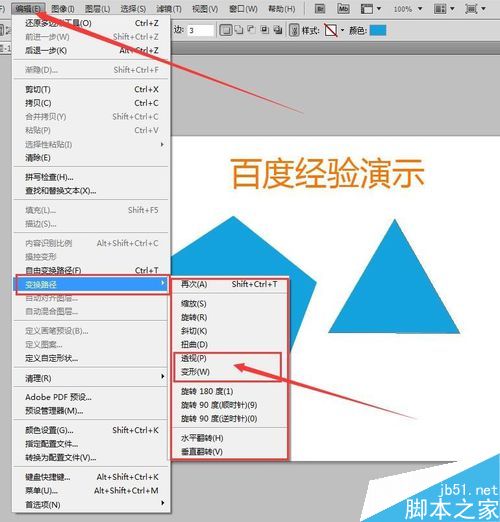Choose 水平翻转(H) flip horizontal
Image resolution: width=500 pixels, height=522 pixels.
pyautogui.click(x=229, y=438)
